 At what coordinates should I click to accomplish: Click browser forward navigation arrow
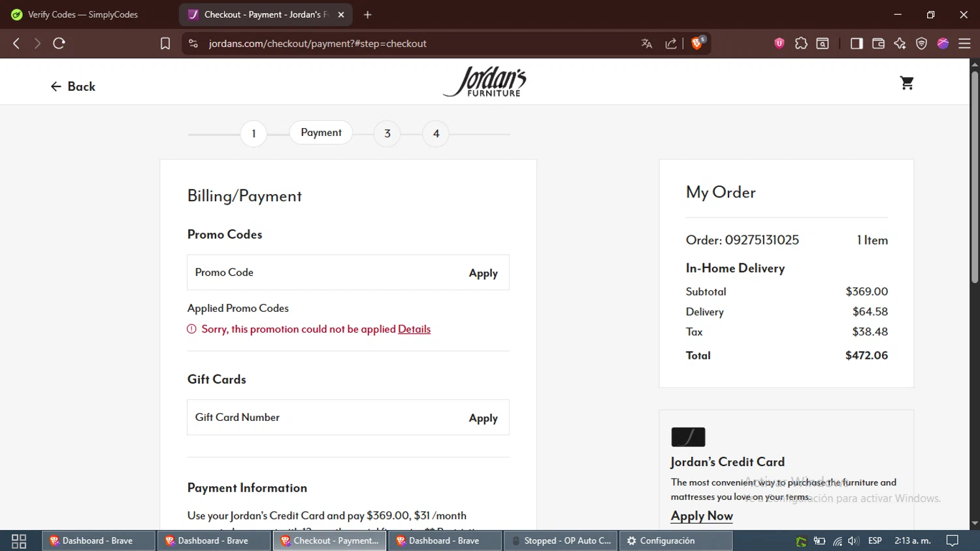coord(37,43)
